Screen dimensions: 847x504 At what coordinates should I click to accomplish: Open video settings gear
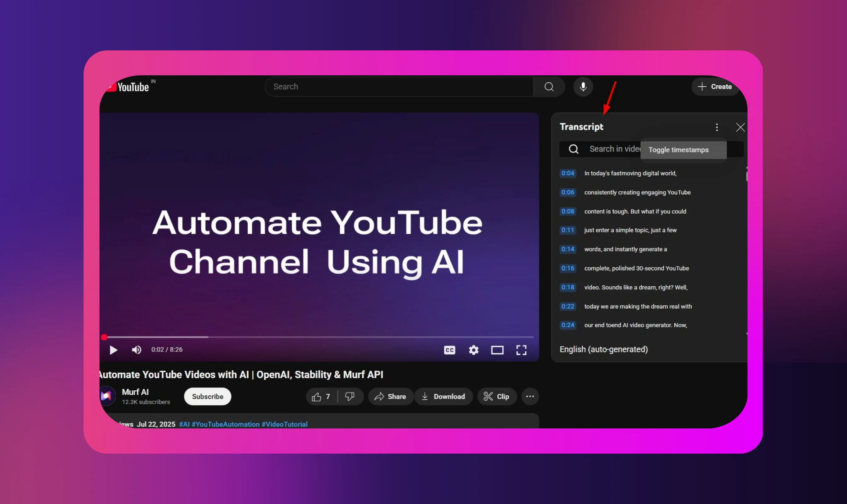[473, 350]
